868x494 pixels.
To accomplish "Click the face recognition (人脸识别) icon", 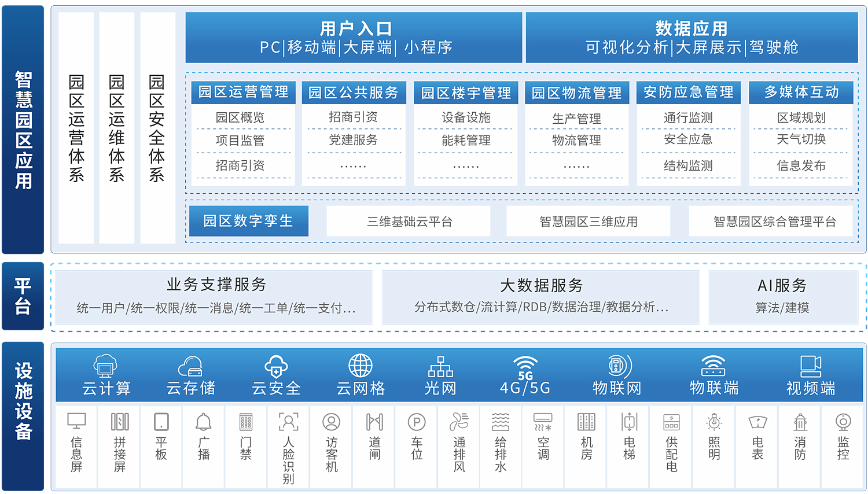I will [x=288, y=422].
